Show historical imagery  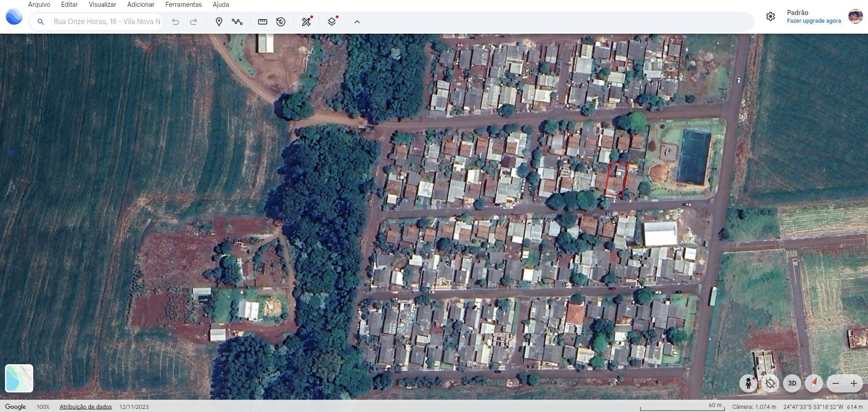click(x=281, y=21)
